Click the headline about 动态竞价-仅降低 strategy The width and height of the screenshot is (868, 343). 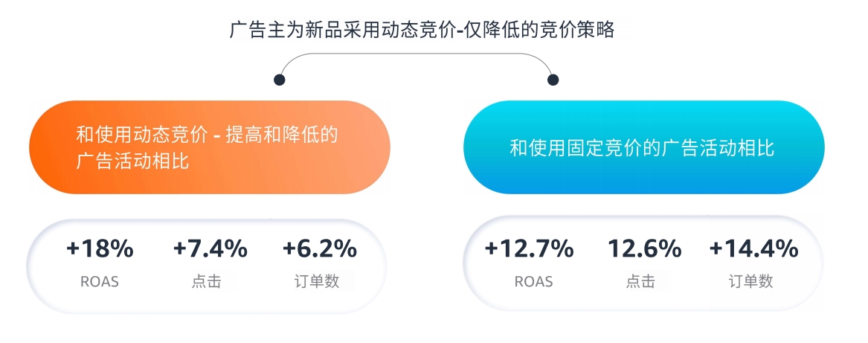coord(422,31)
